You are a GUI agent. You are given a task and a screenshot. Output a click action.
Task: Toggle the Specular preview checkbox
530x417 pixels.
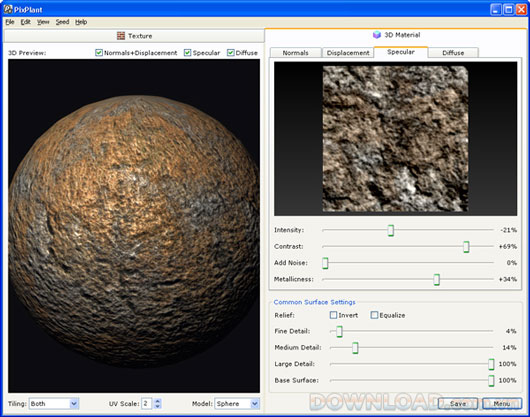tap(188, 53)
